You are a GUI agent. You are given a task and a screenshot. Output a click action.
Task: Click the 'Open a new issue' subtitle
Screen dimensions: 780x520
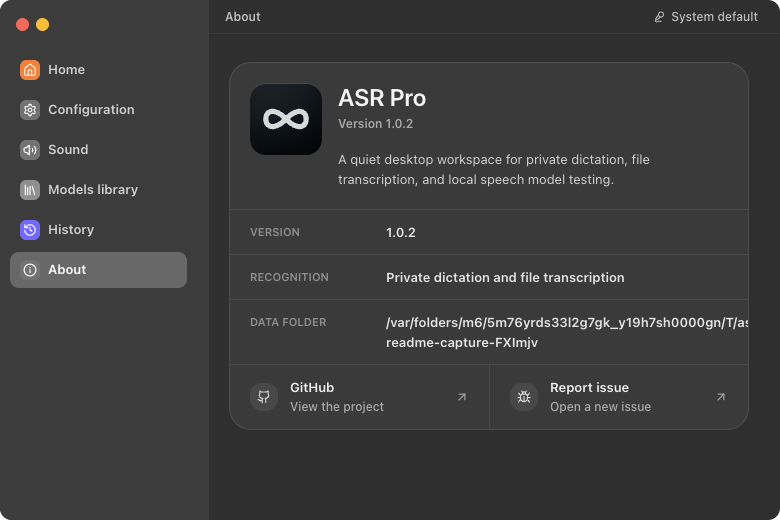tap(600, 407)
